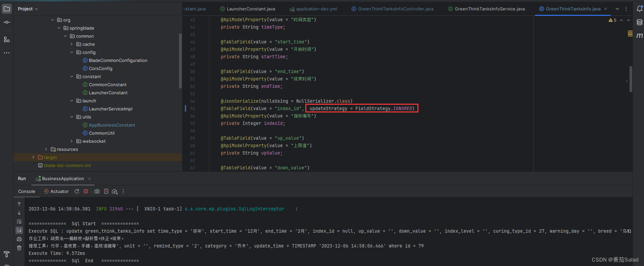Close the GreenThinkTanksInfo.java tab
This screenshot has width=644, height=266.
[x=606, y=9]
